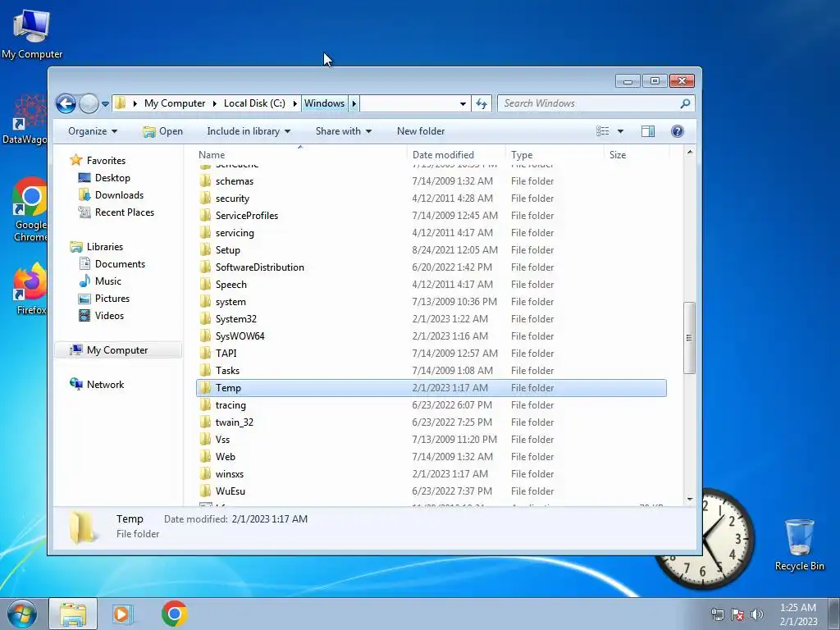Sort by the Name column header

coord(212,155)
